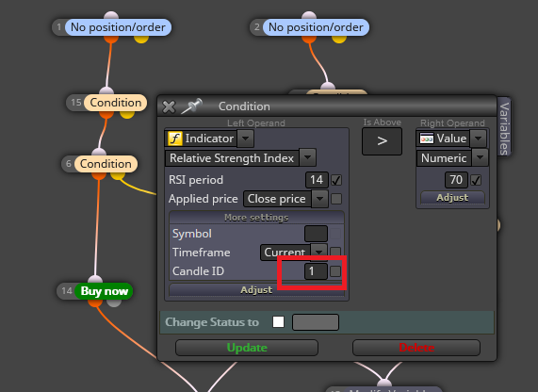Click the red Delete button

[416, 348]
